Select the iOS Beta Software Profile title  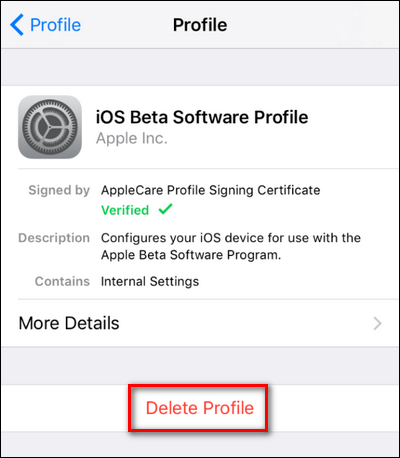click(202, 117)
